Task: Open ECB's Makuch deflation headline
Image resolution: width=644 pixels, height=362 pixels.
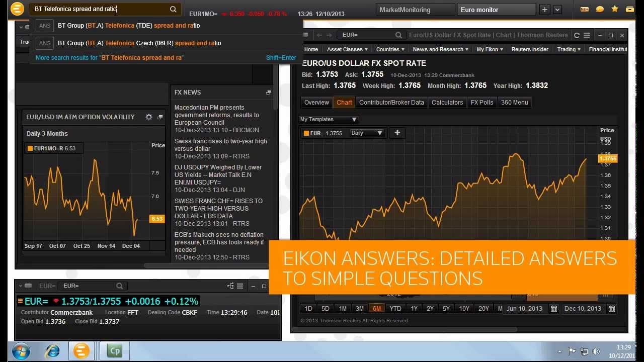Action: (219, 242)
